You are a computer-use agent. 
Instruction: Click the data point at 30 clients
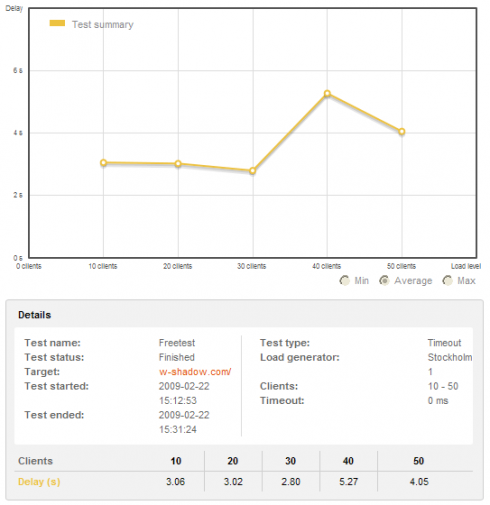click(x=253, y=171)
